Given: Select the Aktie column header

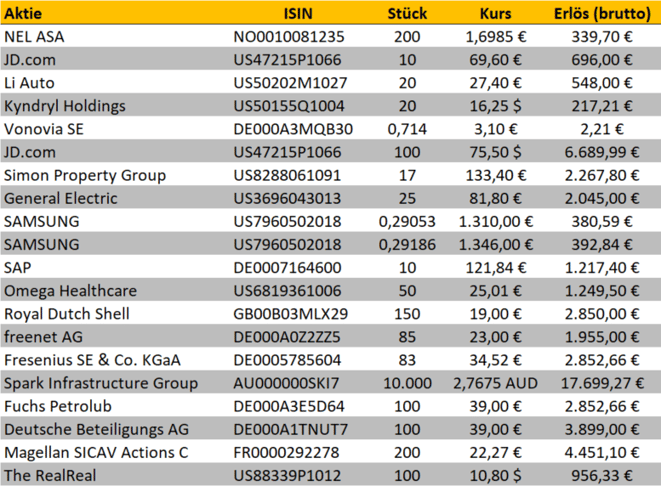Looking at the screenshot, I should 23,13.
